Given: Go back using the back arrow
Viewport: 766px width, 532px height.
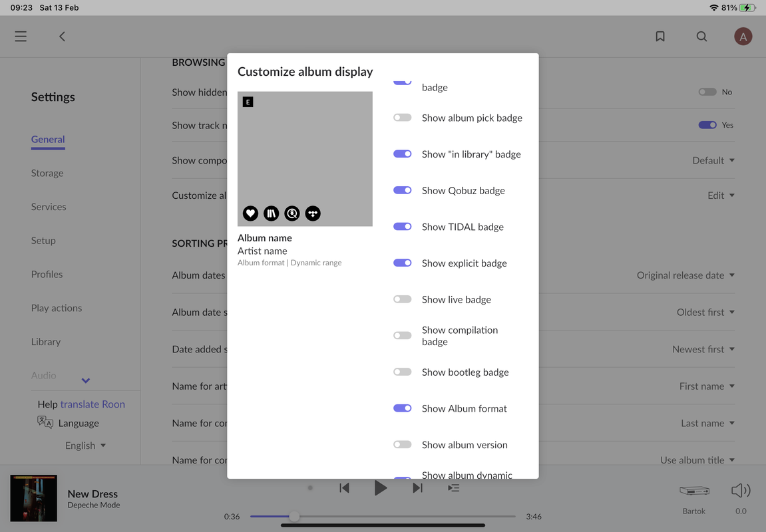Looking at the screenshot, I should coord(62,37).
